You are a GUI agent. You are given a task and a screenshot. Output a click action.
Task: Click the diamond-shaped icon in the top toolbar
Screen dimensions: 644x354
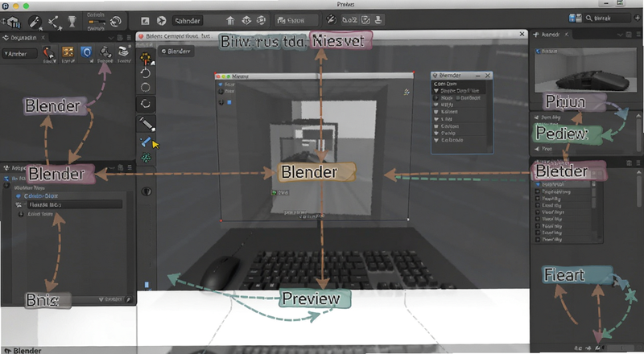(x=246, y=21)
